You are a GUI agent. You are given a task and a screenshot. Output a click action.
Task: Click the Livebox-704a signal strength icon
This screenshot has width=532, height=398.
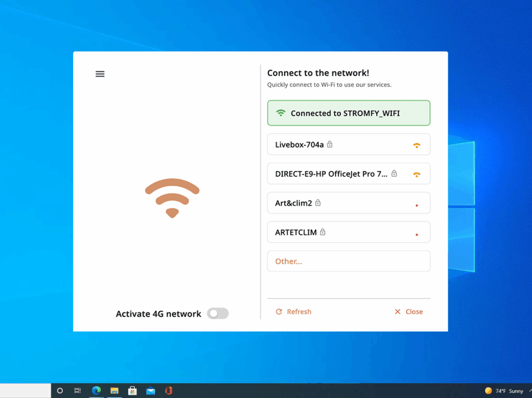pos(417,146)
